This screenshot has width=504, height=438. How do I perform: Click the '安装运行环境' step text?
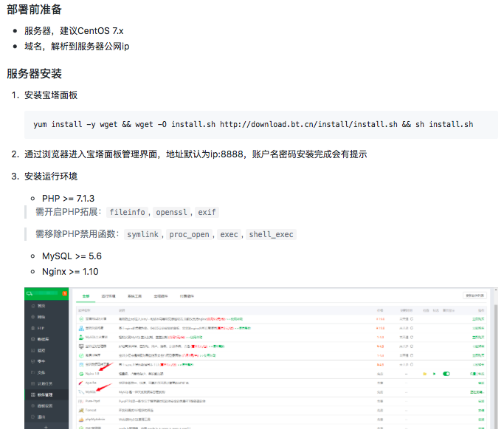click(x=51, y=177)
